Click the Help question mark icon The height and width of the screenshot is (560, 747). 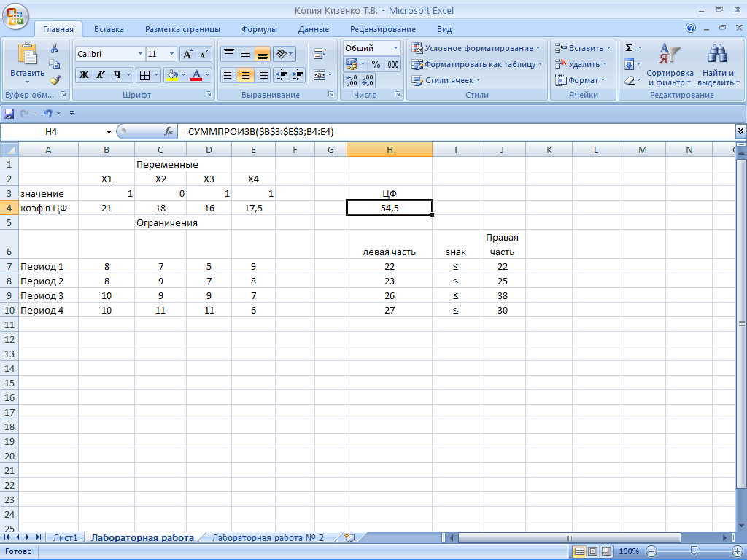(691, 28)
